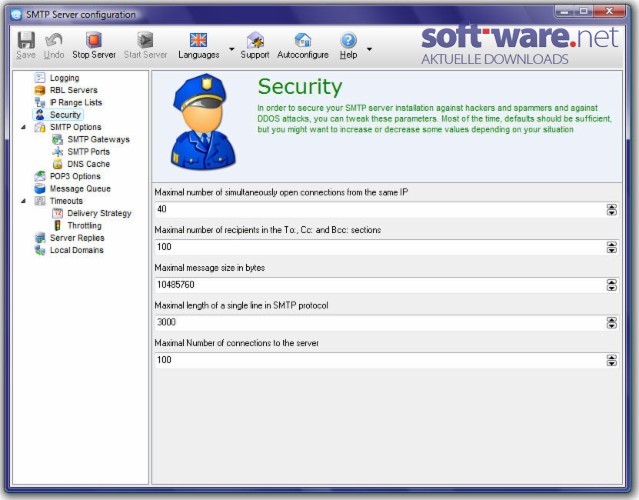Open Local Domains page
The image size is (639, 500).
(77, 250)
